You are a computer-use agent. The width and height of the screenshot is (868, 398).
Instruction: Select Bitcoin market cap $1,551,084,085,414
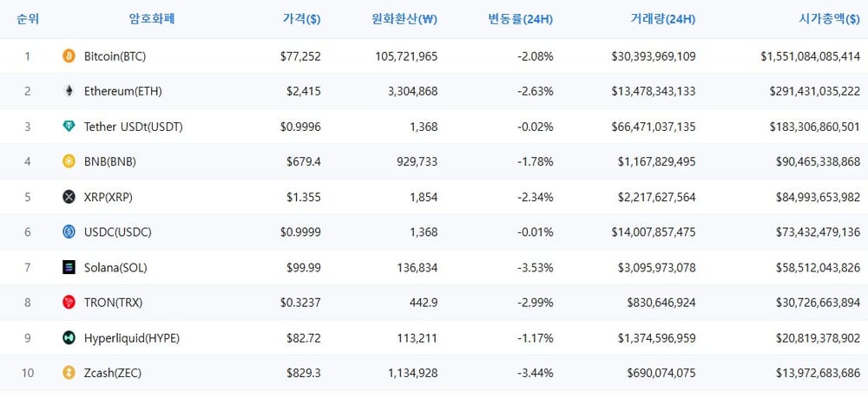click(x=811, y=55)
